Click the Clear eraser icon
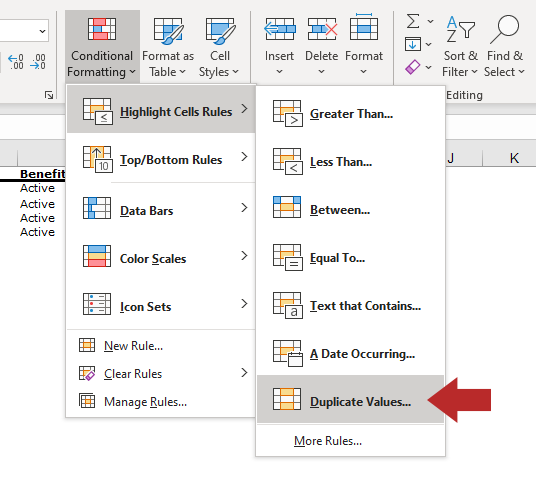This screenshot has width=536, height=481. 413,67
